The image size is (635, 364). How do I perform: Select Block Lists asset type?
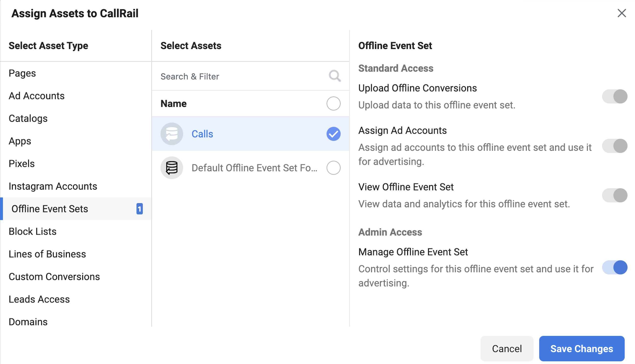[x=76, y=231]
